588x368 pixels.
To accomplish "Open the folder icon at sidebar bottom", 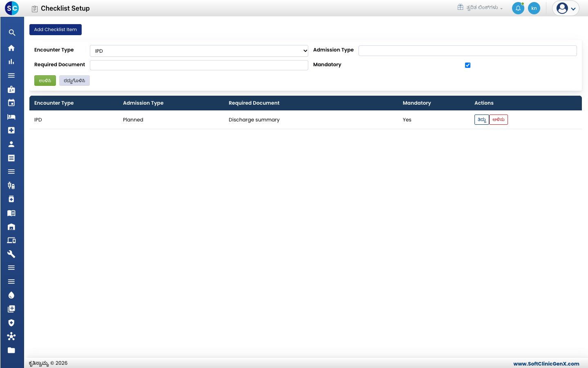I will click(x=11, y=350).
